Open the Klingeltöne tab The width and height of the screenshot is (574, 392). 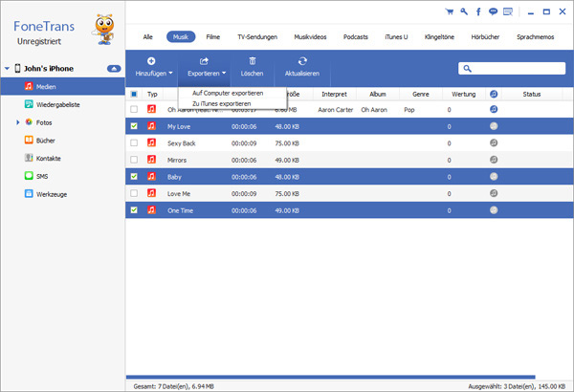(x=439, y=37)
